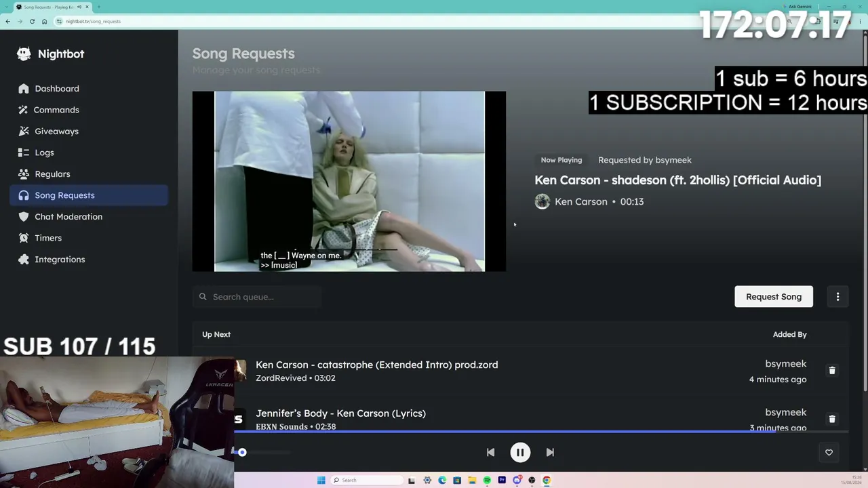Select Logs in the sidebar
The height and width of the screenshot is (488, 868).
click(89, 152)
